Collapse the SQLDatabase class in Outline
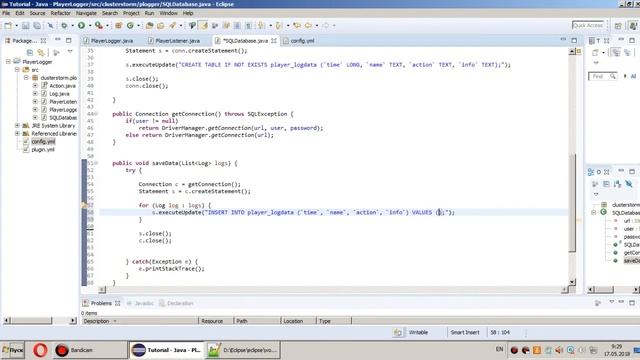 pyautogui.click(x=594, y=212)
